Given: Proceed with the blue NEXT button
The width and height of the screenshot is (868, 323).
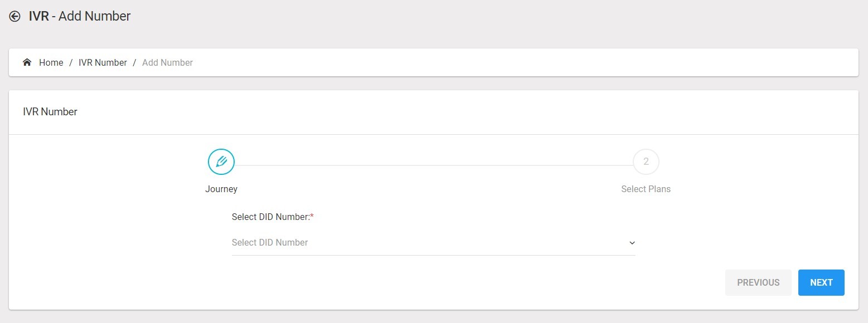Looking at the screenshot, I should [821, 283].
